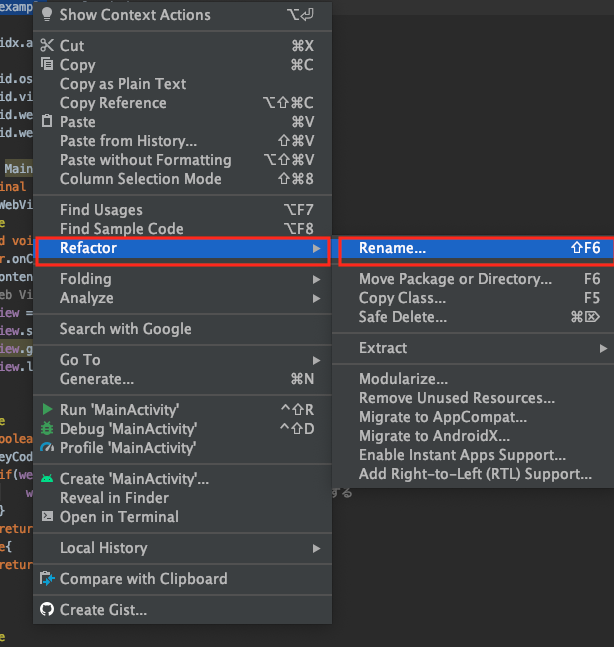Expand the Analyze submenu arrow
614x647 pixels.
coord(316,298)
